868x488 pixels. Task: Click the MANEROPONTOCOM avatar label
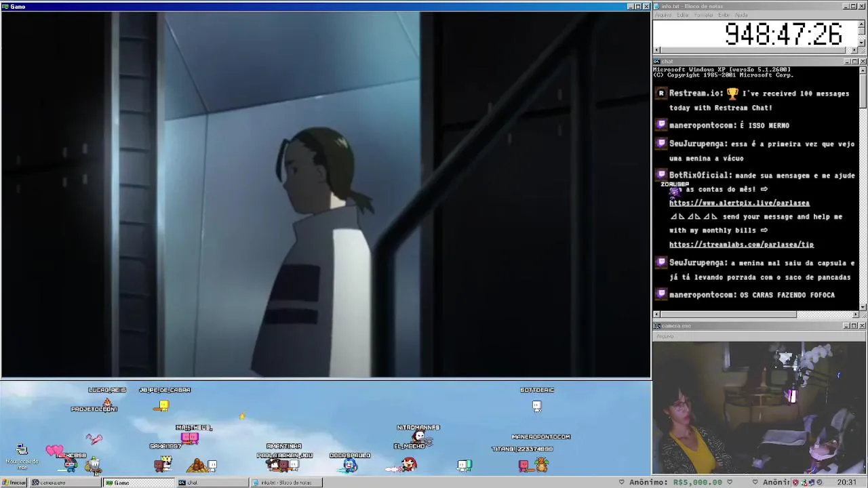[x=541, y=436]
